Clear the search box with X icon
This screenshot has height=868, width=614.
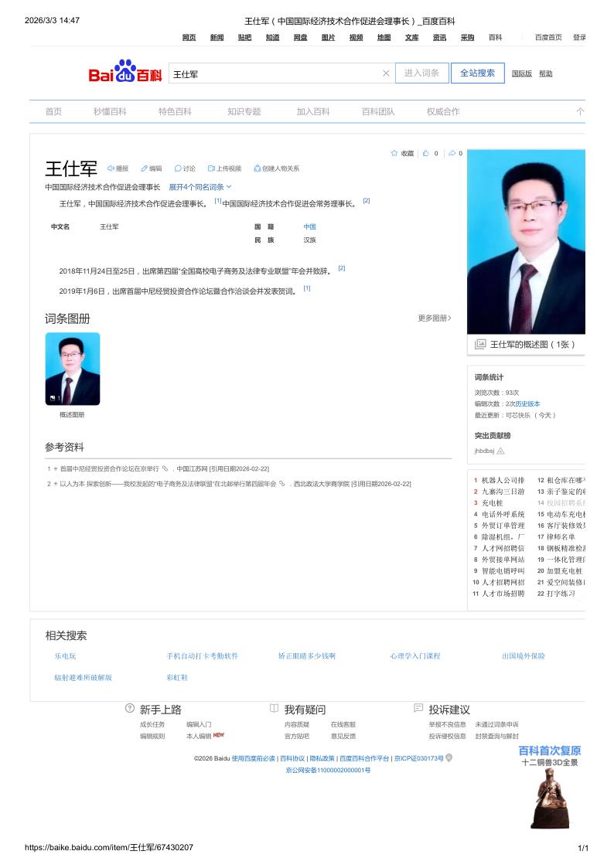tap(386, 73)
